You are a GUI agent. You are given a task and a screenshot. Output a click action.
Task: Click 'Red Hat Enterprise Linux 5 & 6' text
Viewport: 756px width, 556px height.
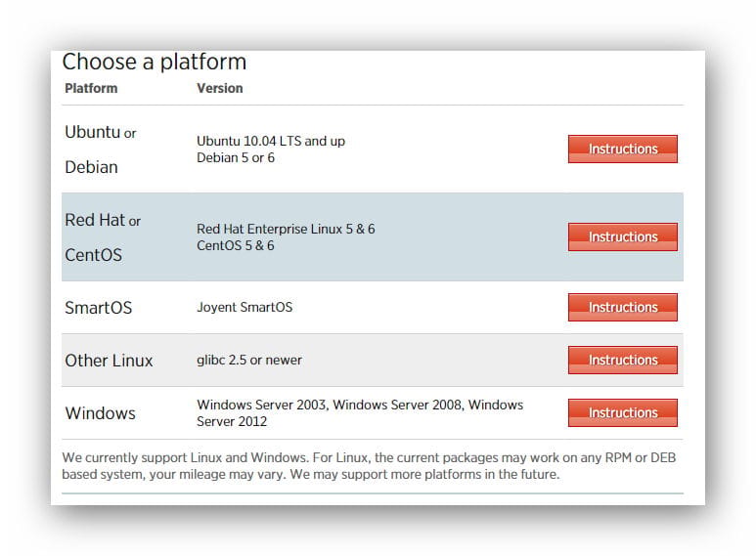point(286,229)
